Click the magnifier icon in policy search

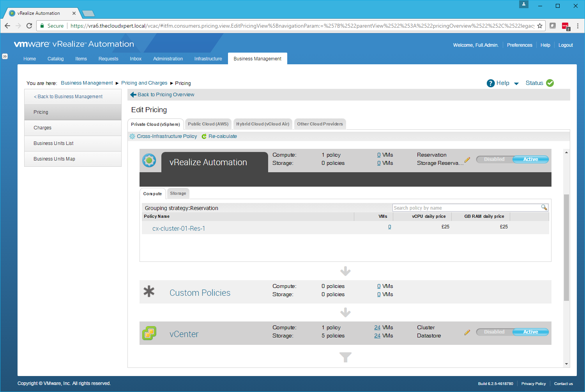coord(544,208)
